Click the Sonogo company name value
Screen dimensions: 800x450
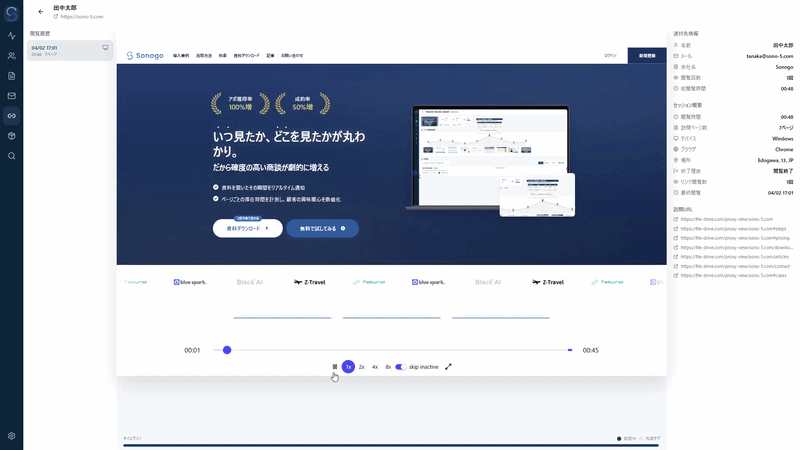pos(784,67)
